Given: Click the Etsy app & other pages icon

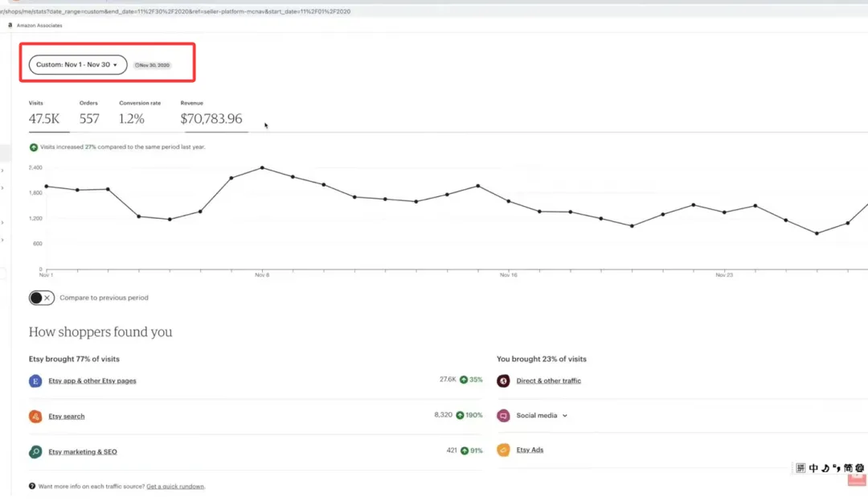Looking at the screenshot, I should coord(35,381).
